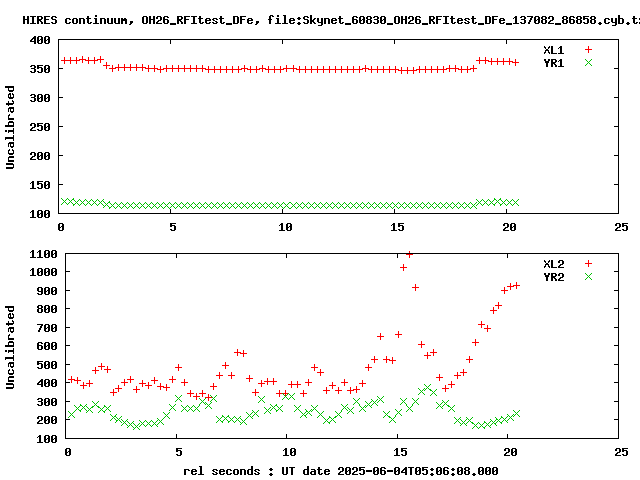
Task: Click the 400 tick label on upper y-axis
Action: (41, 40)
